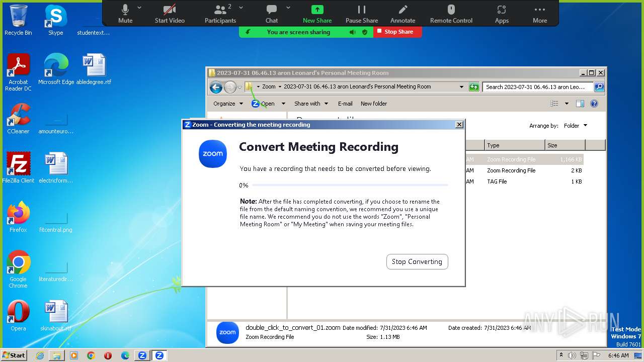Click Explorer search field
Viewport: 644px width, 362px height.
point(538,87)
